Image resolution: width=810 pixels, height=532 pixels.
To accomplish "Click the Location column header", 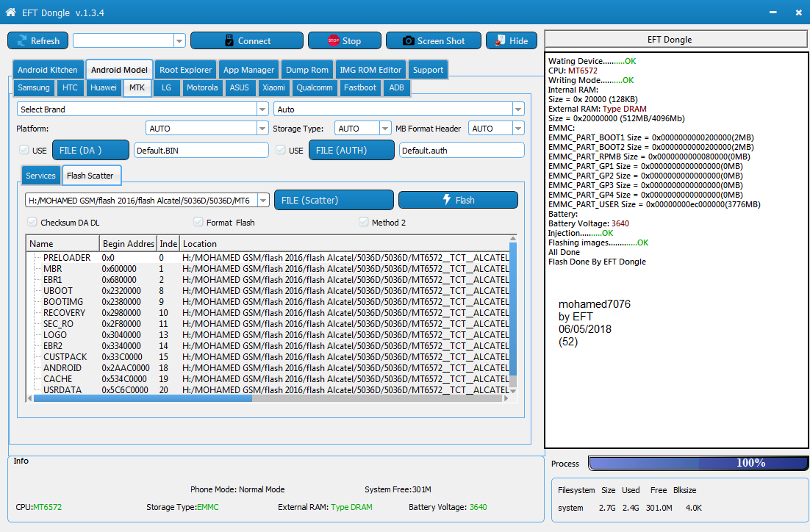I will (x=345, y=244).
